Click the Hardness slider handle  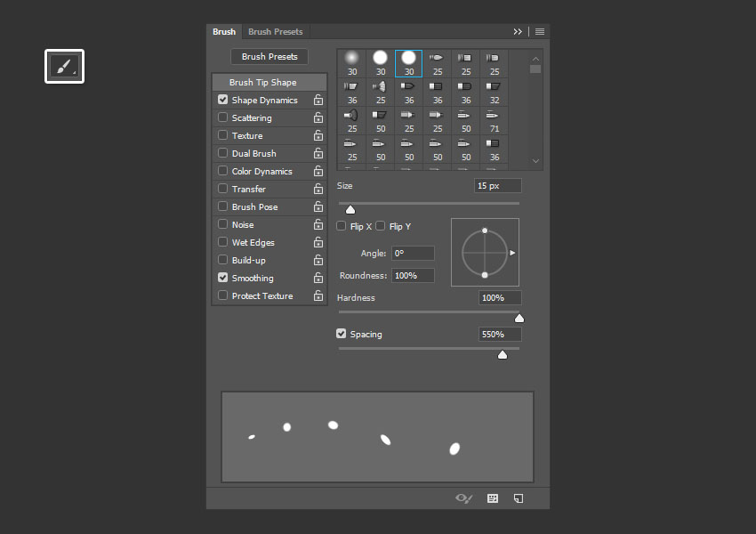pos(519,318)
